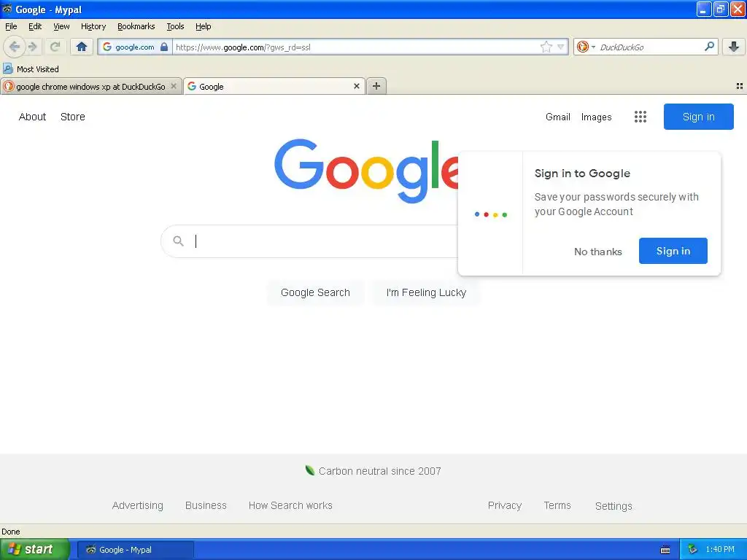747x560 pixels.
Task: Switch to the DuckDuckGo search tab
Action: coord(91,86)
